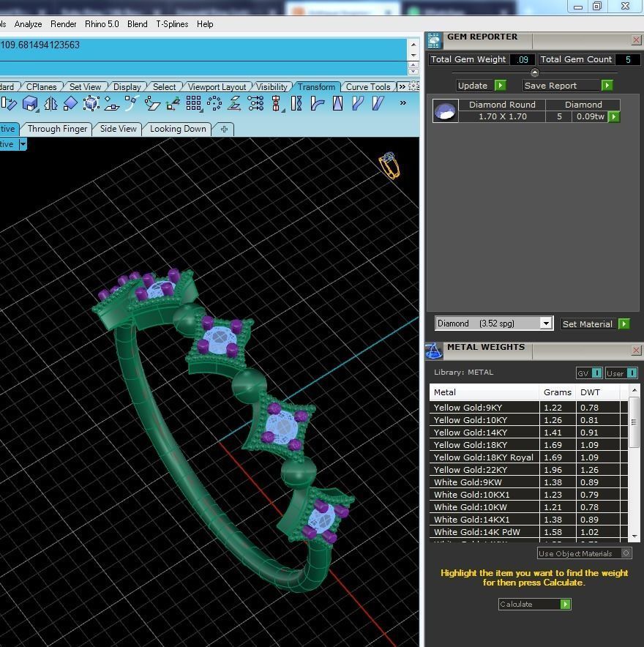
Task: Toggle the GV metal library
Action: [x=589, y=373]
